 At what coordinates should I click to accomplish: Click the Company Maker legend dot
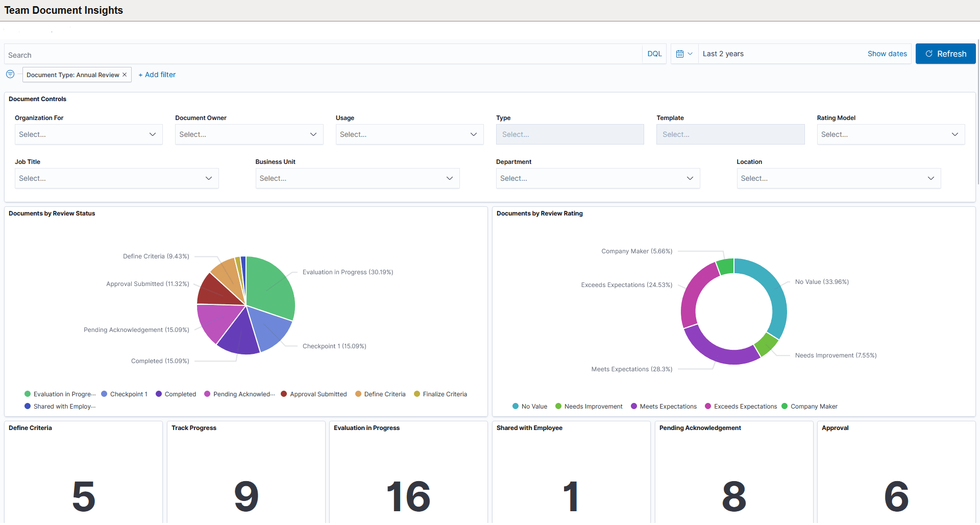pyautogui.click(x=785, y=406)
